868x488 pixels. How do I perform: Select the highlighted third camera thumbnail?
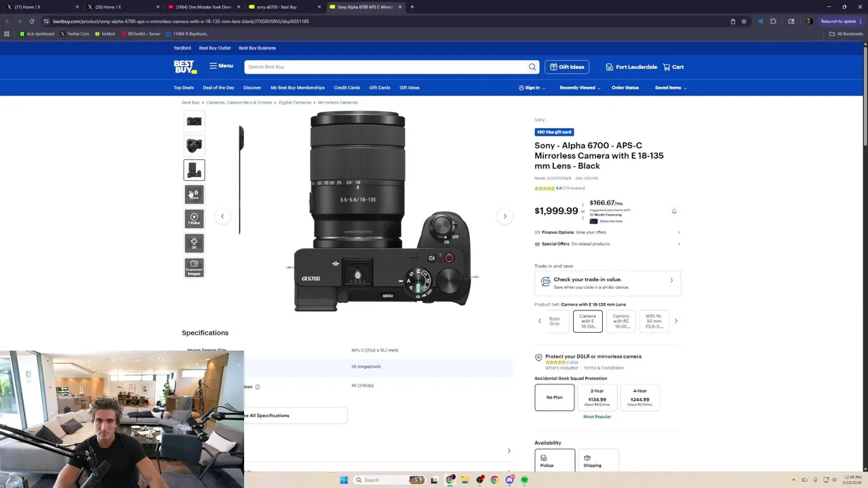(x=194, y=170)
